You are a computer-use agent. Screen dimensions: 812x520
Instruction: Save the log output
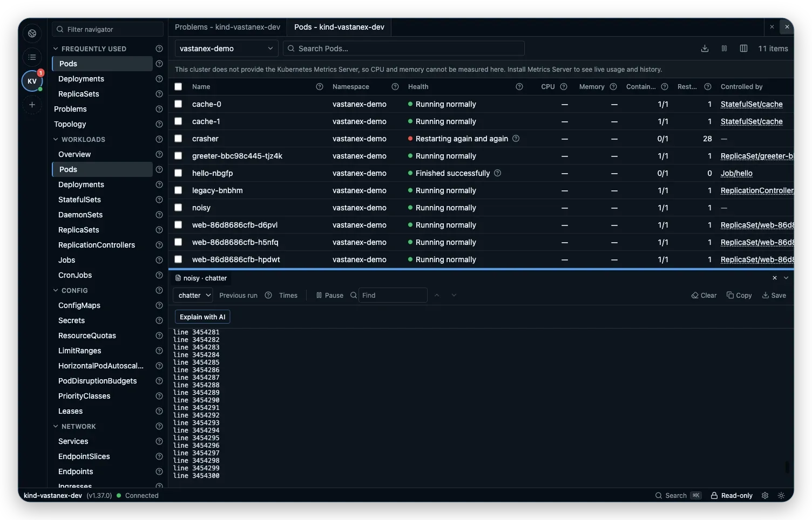pos(774,296)
